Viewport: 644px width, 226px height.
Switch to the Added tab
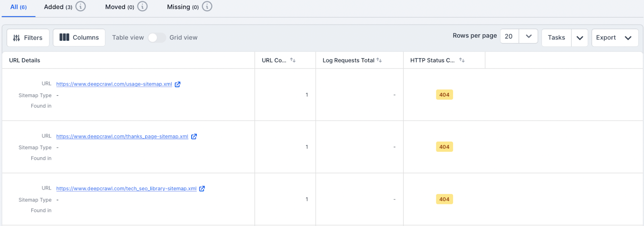tap(58, 7)
